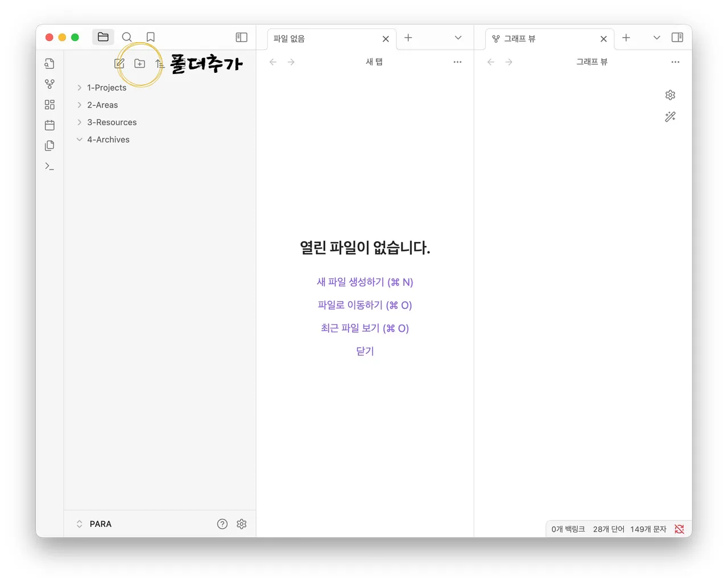Viewport: 728px width, 585px height.
Task: Open the bookmarks icon at the top
Action: point(150,36)
